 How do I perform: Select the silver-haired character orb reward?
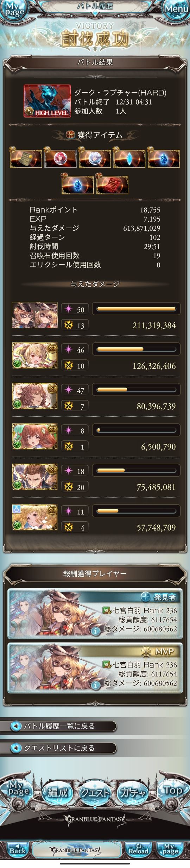point(95,159)
